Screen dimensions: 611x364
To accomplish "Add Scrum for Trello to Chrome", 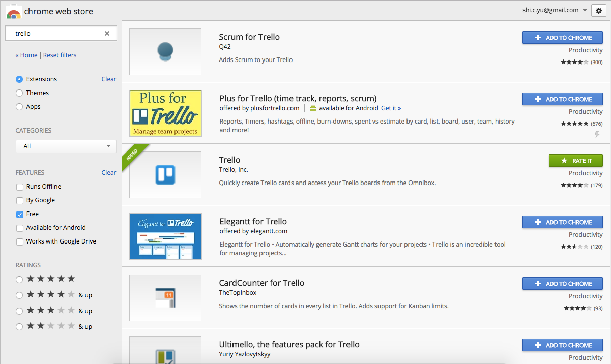I will [563, 38].
